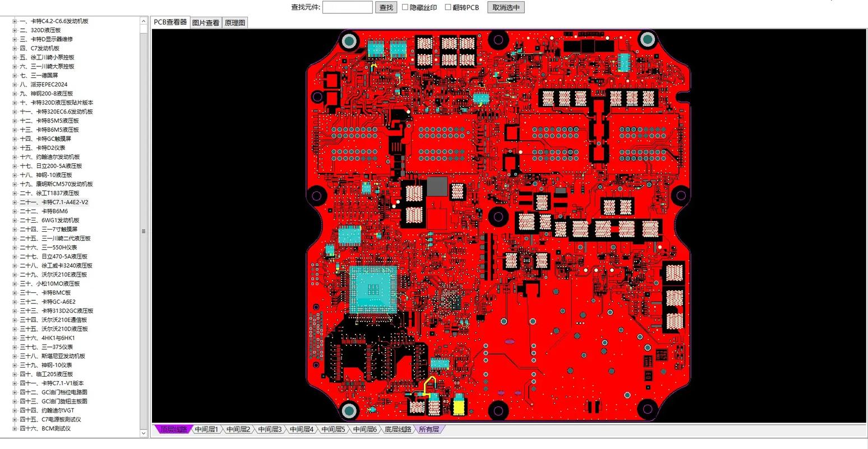Enable the 翻转PCB checkbox
The width and height of the screenshot is (868, 449).
tap(448, 7)
